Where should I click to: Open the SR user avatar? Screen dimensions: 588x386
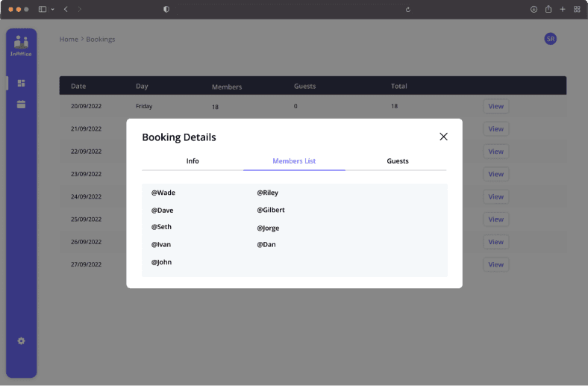click(x=550, y=39)
